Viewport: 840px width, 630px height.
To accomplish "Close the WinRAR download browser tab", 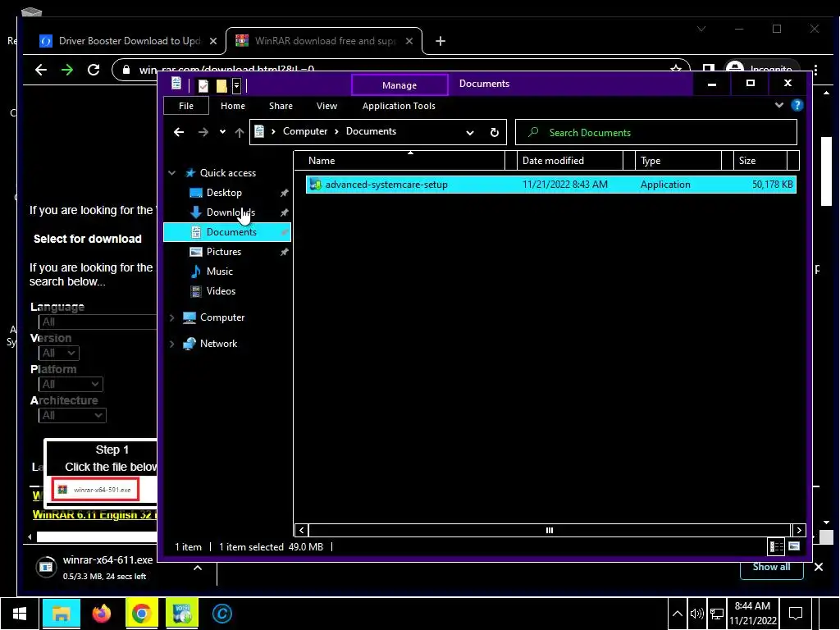I will click(x=409, y=41).
